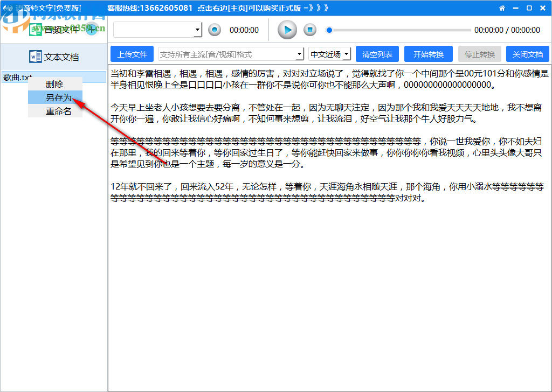Viewport: 552px width, 392px height.
Task: Click the home icon in title bar
Action: tap(502, 8)
